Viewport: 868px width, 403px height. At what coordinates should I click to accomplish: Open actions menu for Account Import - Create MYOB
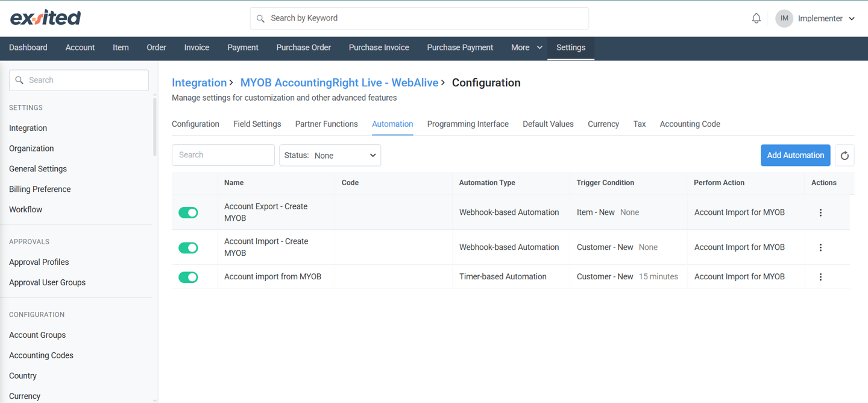pos(820,247)
